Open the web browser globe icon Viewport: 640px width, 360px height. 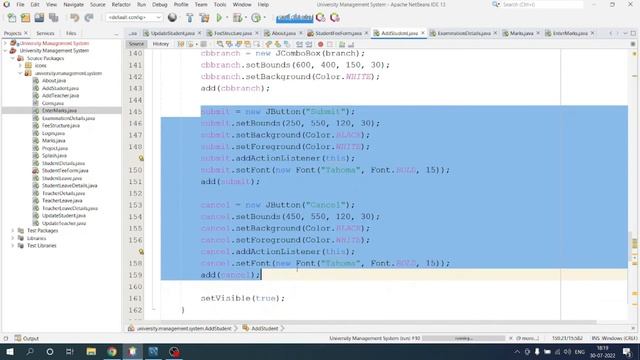click(172, 18)
